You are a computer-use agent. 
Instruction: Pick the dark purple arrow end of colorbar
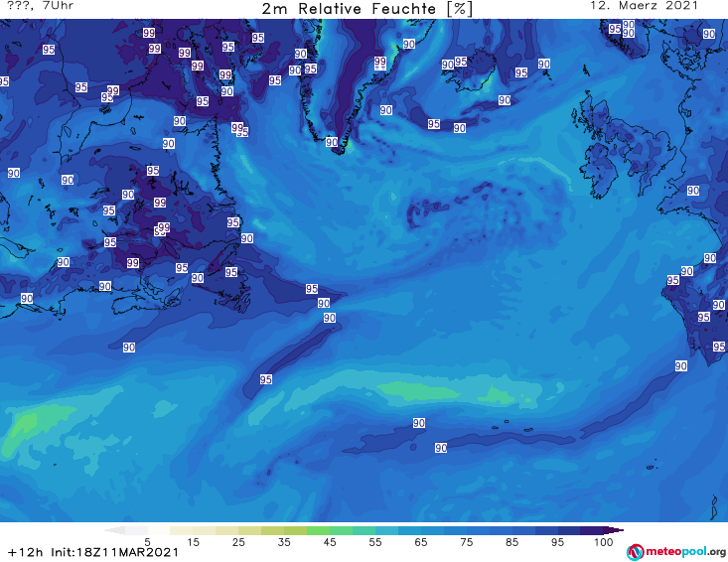(614, 530)
